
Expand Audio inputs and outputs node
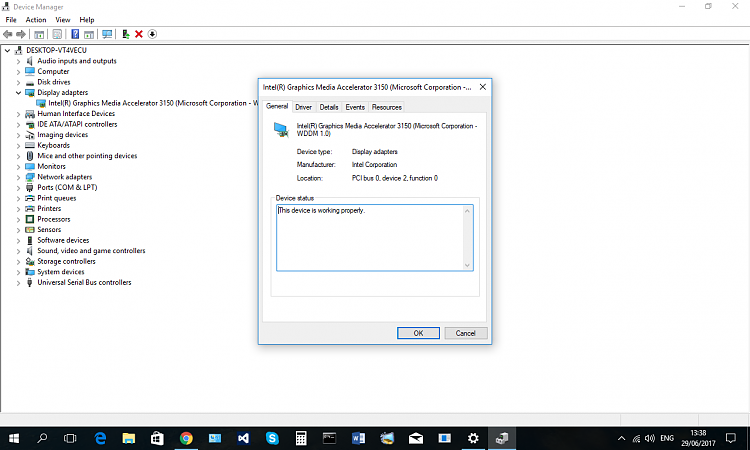[18, 61]
